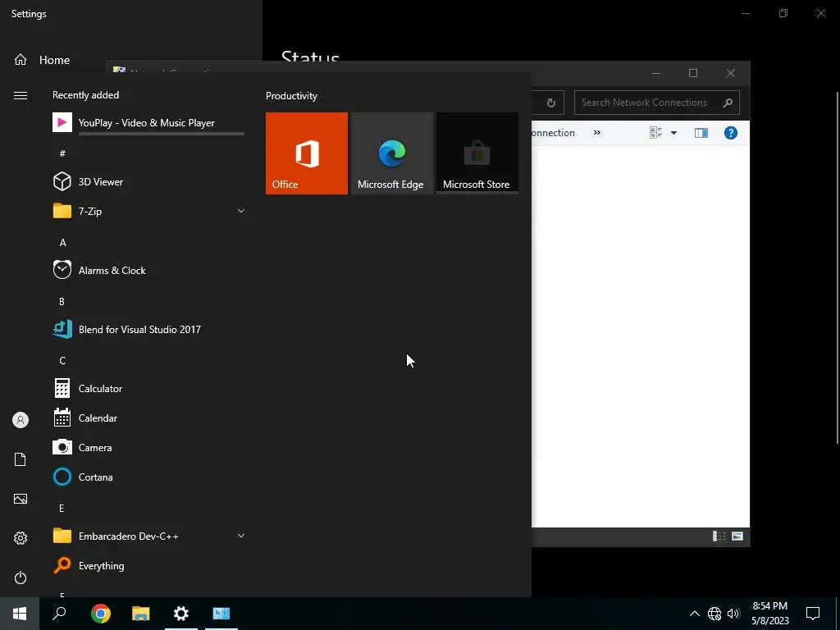
Task: Open the user account icon in Start
Action: 21,420
